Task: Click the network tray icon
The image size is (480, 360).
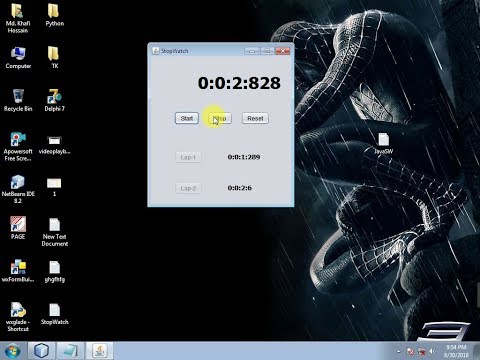Action: coord(422,351)
